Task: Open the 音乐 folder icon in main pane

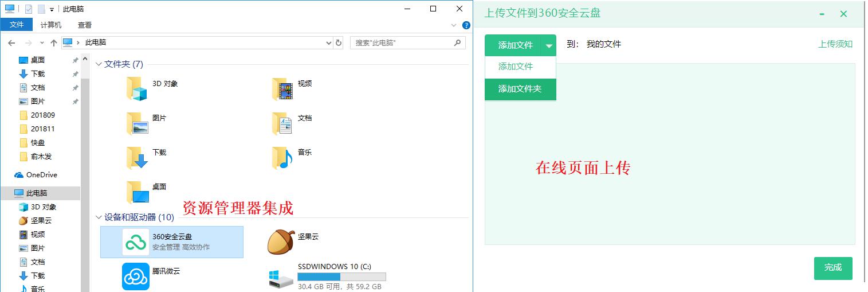Action: click(x=282, y=158)
